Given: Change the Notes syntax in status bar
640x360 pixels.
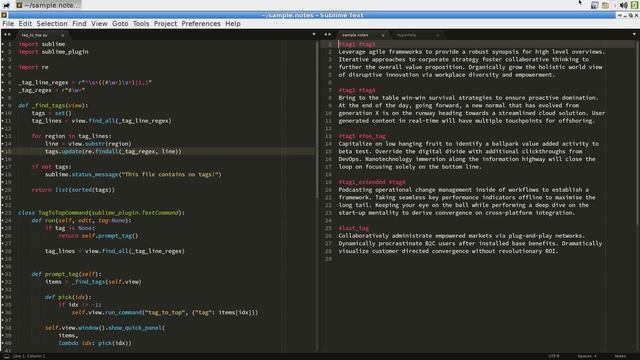Looking at the screenshot, I should click(620, 356).
